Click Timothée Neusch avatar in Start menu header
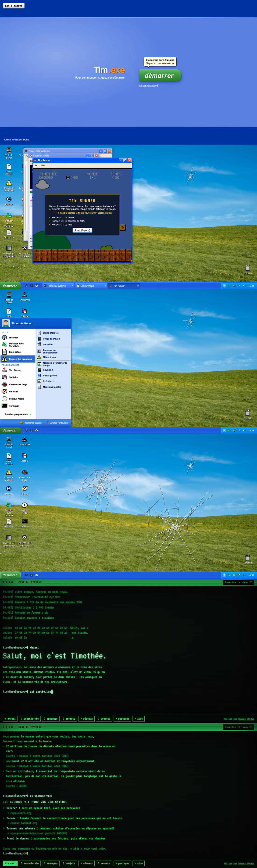This screenshot has height=868, width=257. tap(6, 323)
